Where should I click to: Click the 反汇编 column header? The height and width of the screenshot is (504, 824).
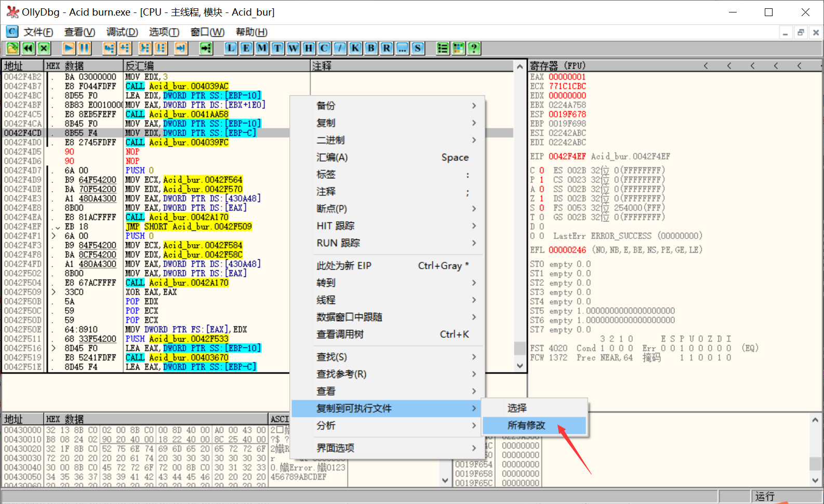217,66
